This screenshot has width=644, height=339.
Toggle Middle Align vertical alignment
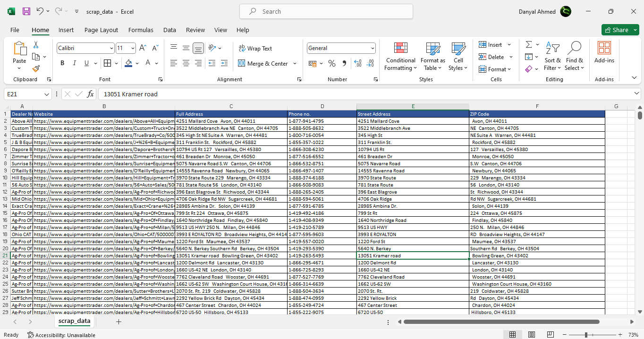(186, 48)
